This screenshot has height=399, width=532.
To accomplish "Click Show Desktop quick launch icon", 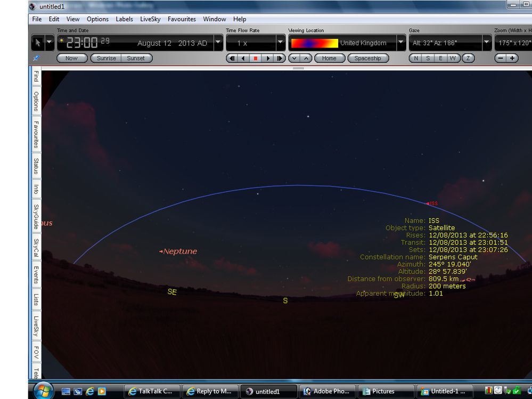I will 66,391.
